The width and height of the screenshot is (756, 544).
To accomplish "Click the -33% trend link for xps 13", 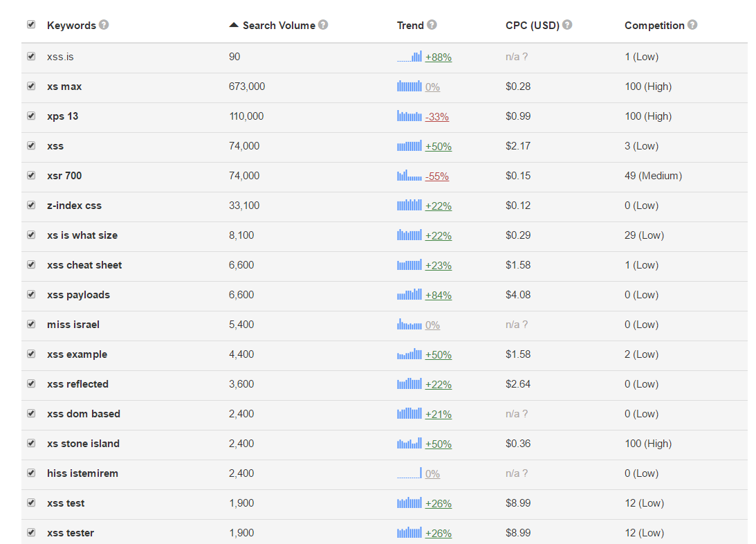I will [437, 117].
